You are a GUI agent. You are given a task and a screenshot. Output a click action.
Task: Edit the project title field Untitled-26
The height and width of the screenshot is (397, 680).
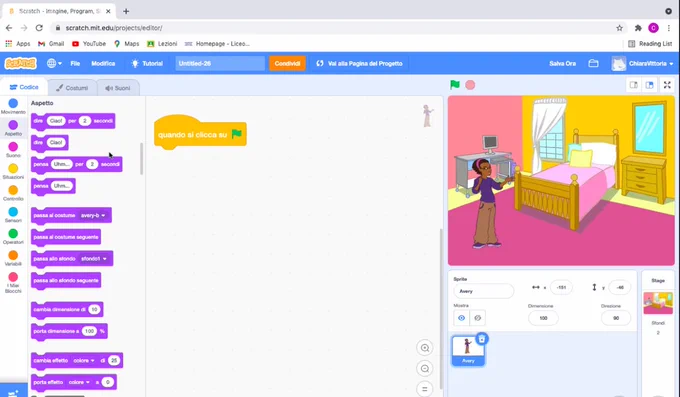pos(220,63)
